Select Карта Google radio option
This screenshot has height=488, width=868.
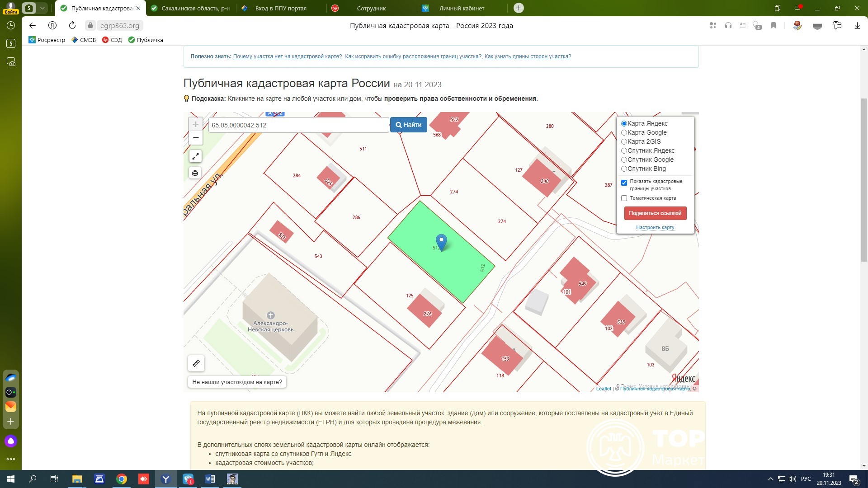pos(624,132)
